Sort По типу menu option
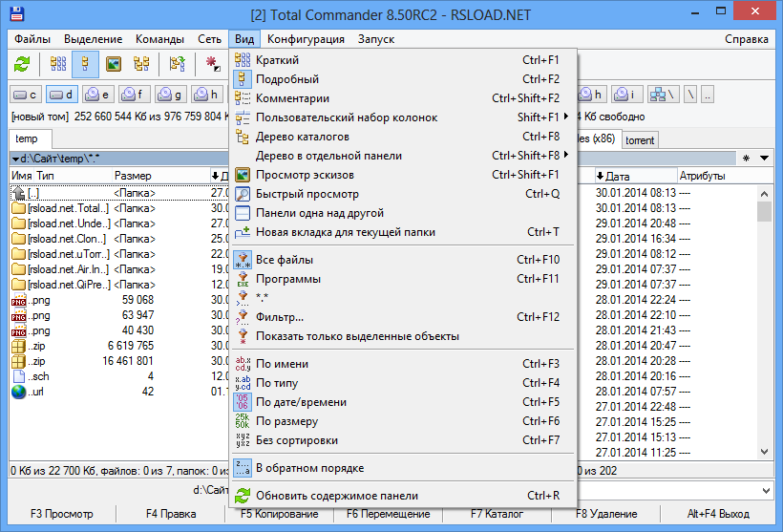 (403, 383)
